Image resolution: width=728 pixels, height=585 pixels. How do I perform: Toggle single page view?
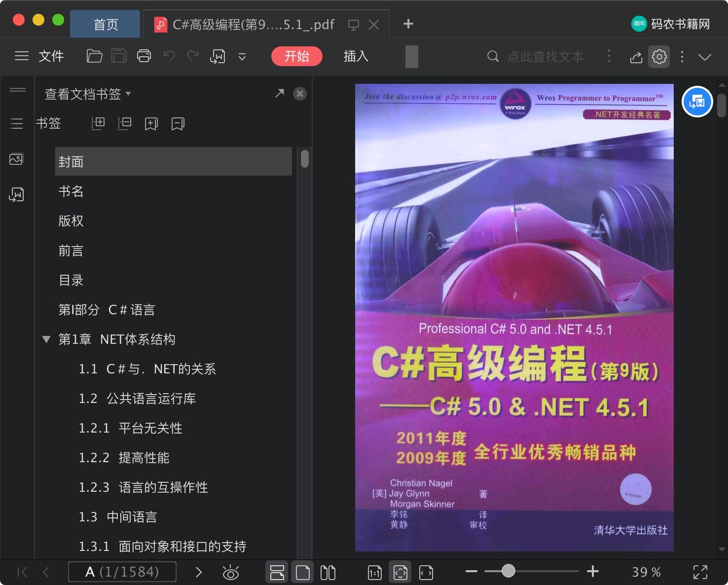pyautogui.click(x=303, y=572)
